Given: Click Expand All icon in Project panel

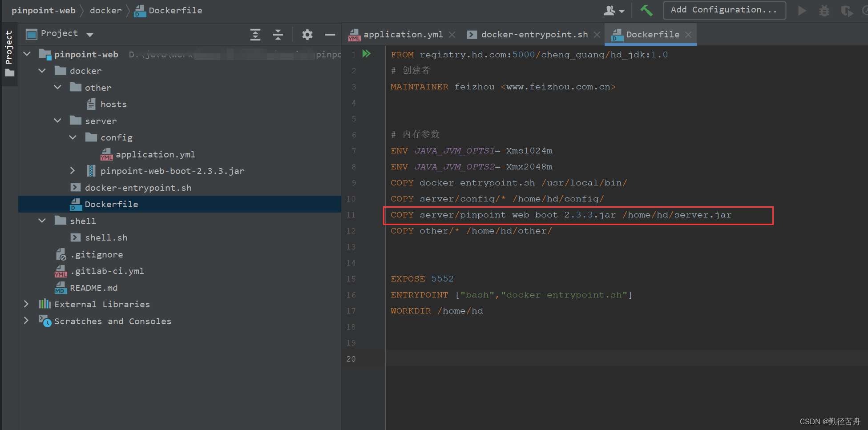Looking at the screenshot, I should pyautogui.click(x=255, y=34).
